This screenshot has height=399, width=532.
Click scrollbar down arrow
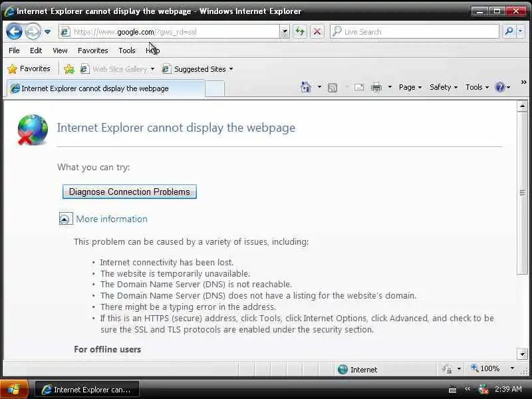[522, 354]
